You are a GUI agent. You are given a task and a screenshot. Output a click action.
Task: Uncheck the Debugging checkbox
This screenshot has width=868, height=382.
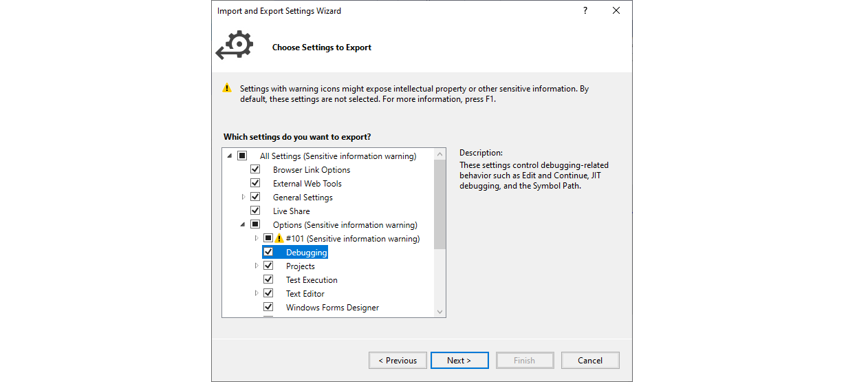pos(268,252)
